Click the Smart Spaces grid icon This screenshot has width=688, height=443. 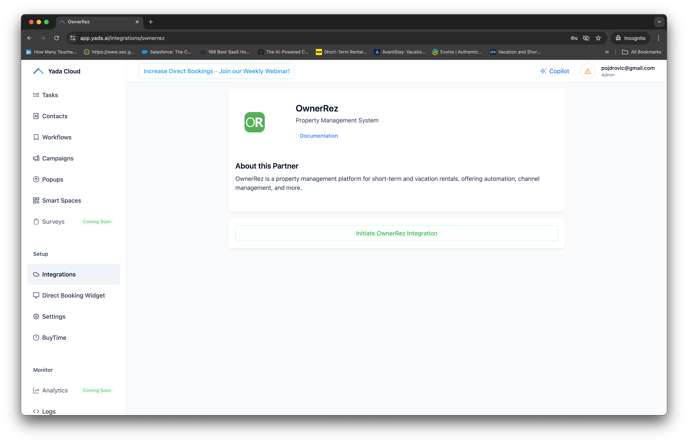(x=36, y=200)
